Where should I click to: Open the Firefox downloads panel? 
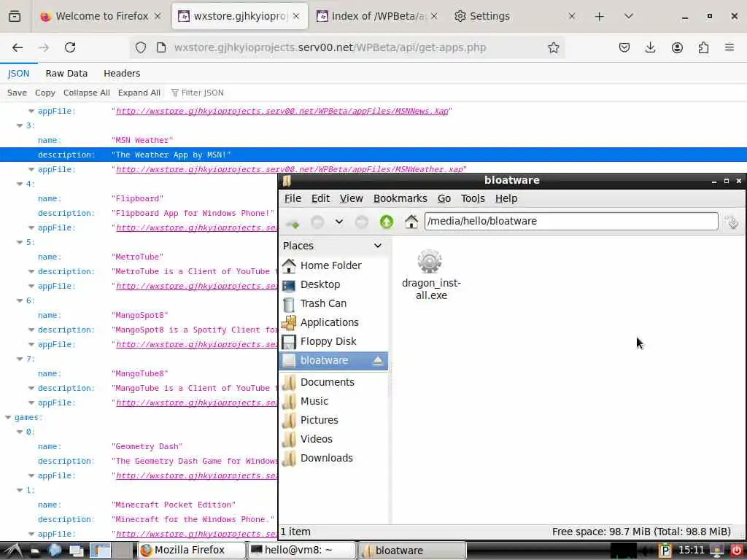coord(650,47)
